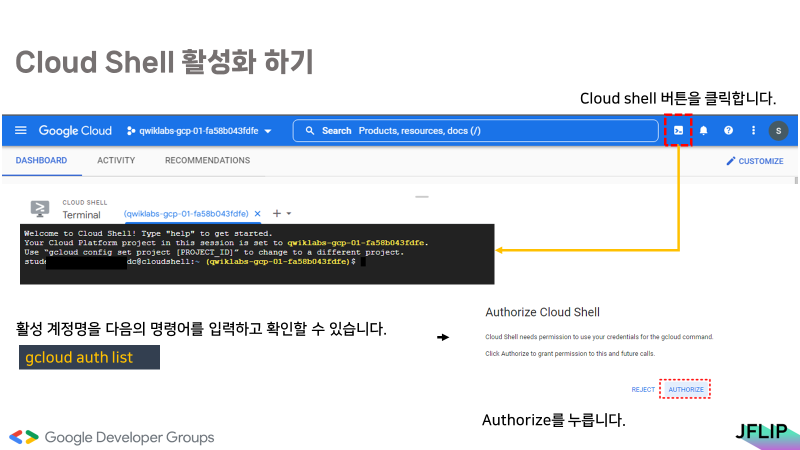Click the Cloud Shell terminal logo icon
The image size is (800, 450).
click(40, 209)
